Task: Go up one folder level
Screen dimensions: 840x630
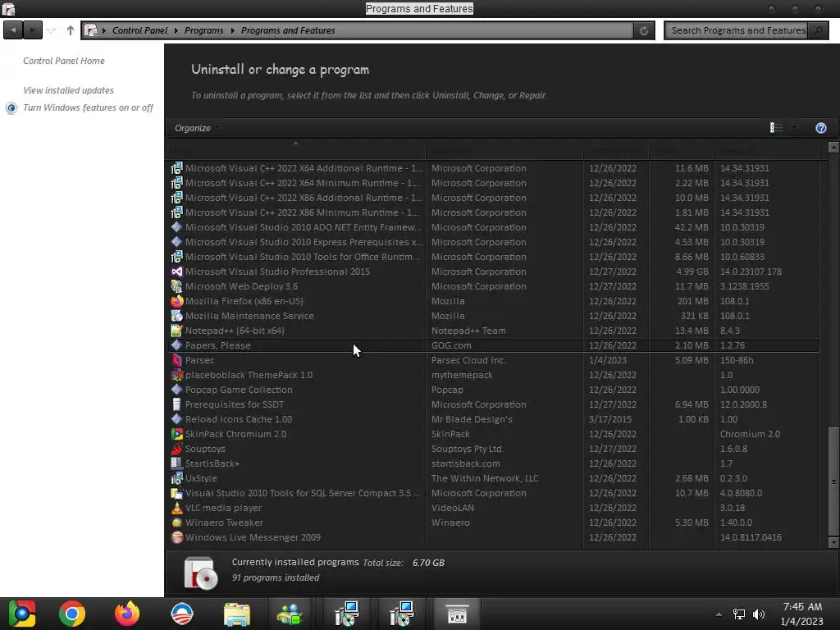Action: click(x=71, y=30)
